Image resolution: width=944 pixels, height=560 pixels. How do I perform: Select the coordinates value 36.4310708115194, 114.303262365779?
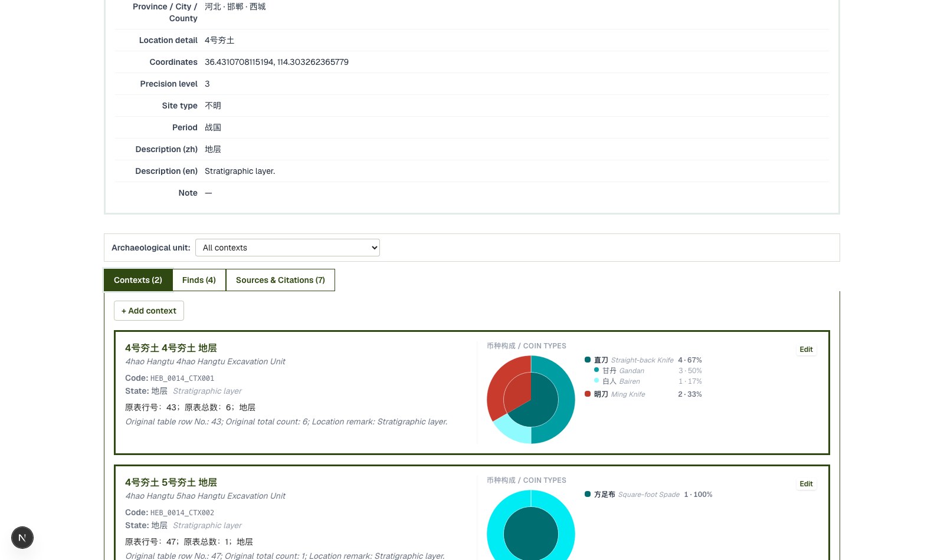pos(277,62)
